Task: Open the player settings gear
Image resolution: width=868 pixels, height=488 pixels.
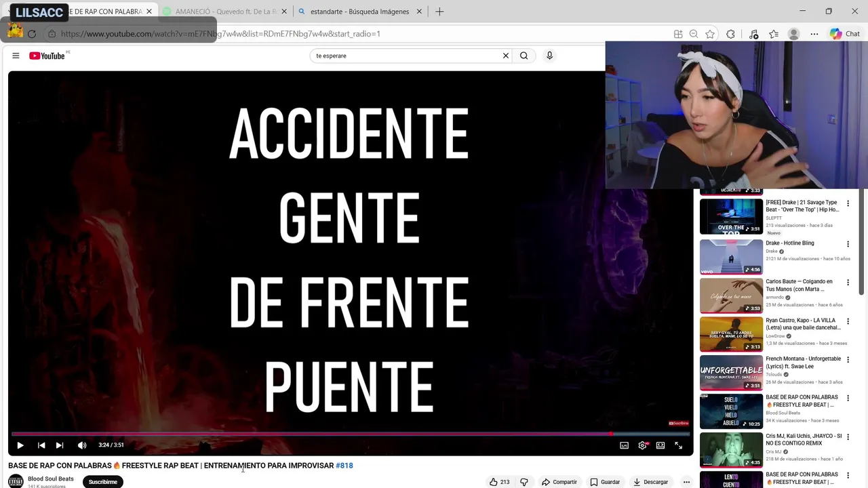Action: (x=642, y=445)
